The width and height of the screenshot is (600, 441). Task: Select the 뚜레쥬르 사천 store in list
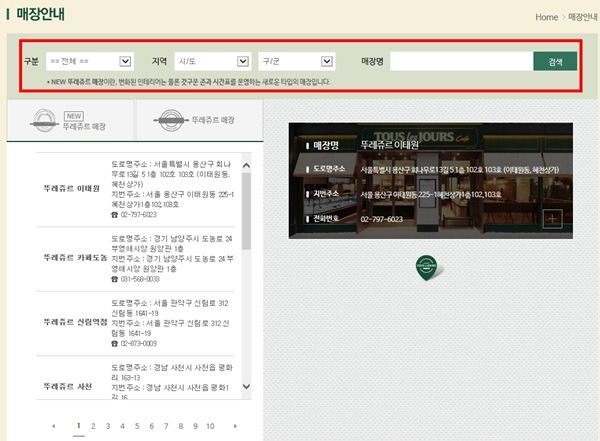pyautogui.click(x=68, y=386)
